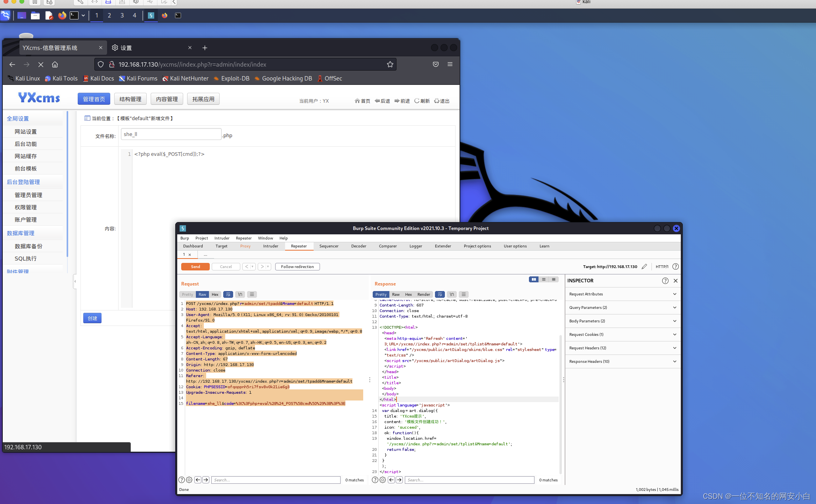Image resolution: width=816 pixels, height=504 pixels.
Task: Click the 退出 logout link
Action: click(x=442, y=101)
